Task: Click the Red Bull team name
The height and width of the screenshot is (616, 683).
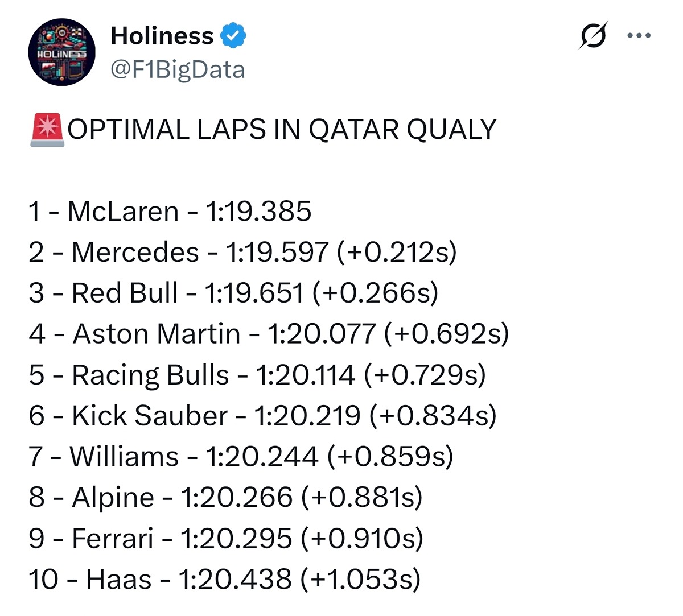Action: [x=124, y=293]
